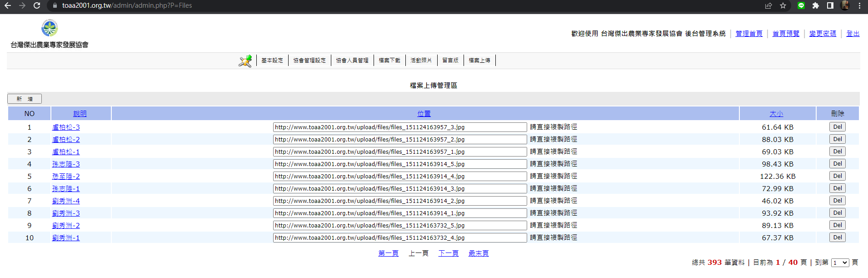Screen dimensions: 868x278
Task: Click the browser back arrow
Action: point(7,5)
